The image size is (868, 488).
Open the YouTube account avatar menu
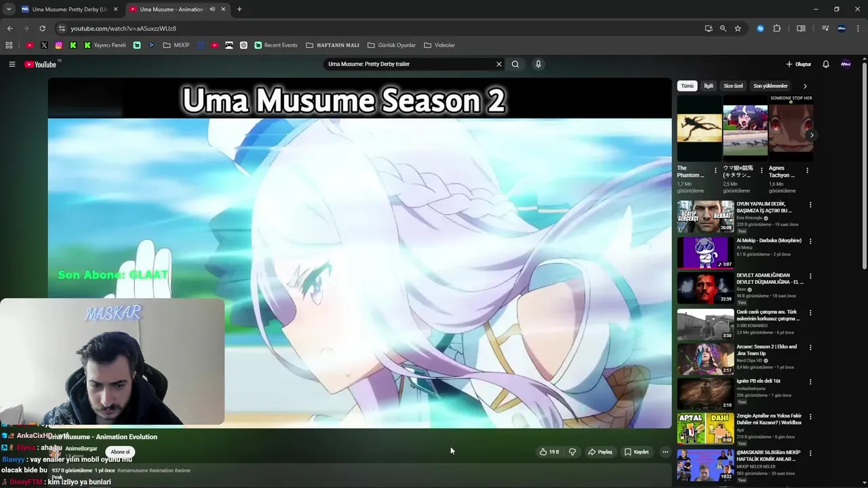[x=846, y=64]
